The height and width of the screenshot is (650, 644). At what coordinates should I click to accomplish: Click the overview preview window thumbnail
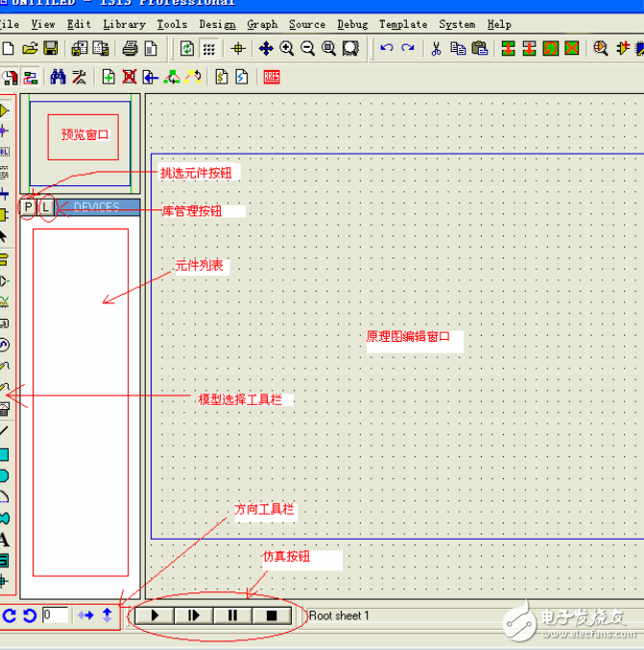(x=81, y=140)
